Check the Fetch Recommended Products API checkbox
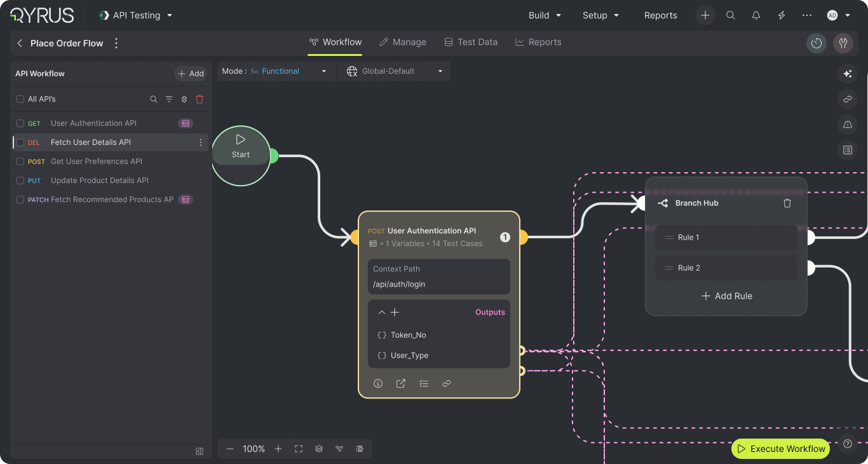 20,200
